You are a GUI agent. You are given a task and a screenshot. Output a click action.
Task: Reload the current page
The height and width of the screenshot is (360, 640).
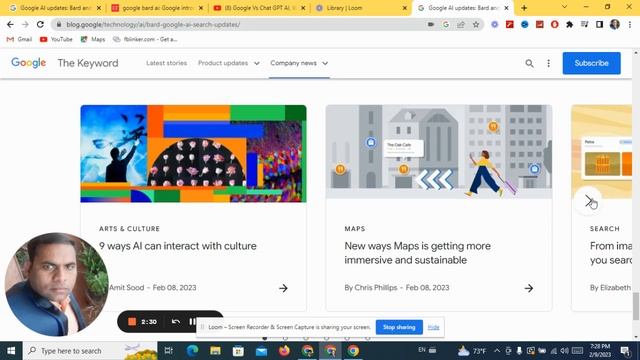[x=40, y=24]
